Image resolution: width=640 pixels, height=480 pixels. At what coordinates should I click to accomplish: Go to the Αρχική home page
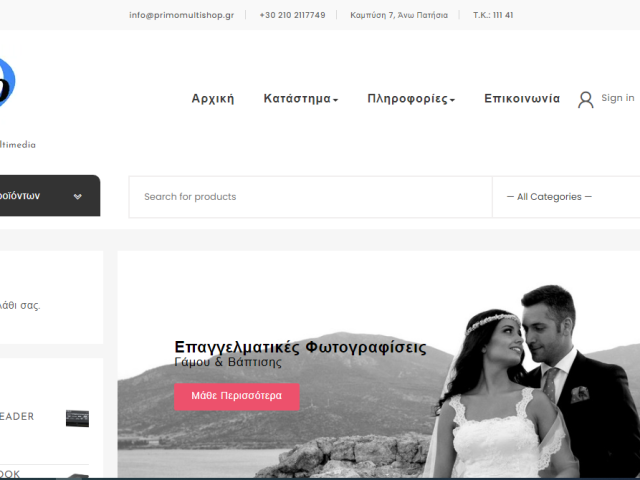tap(212, 99)
